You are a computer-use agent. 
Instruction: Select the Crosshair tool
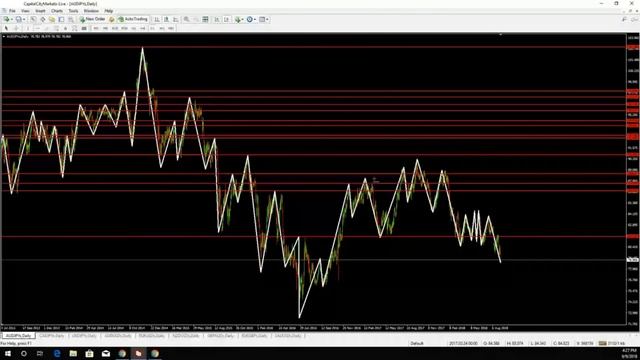16,28
